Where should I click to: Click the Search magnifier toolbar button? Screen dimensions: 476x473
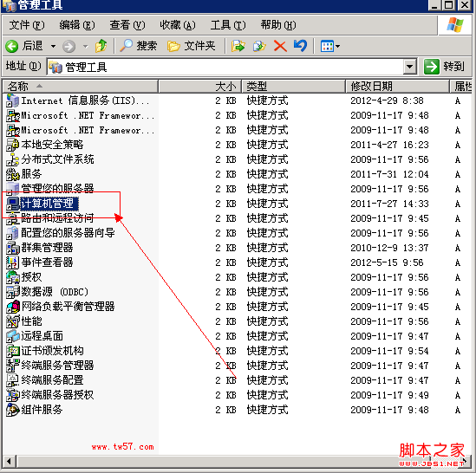coord(139,46)
